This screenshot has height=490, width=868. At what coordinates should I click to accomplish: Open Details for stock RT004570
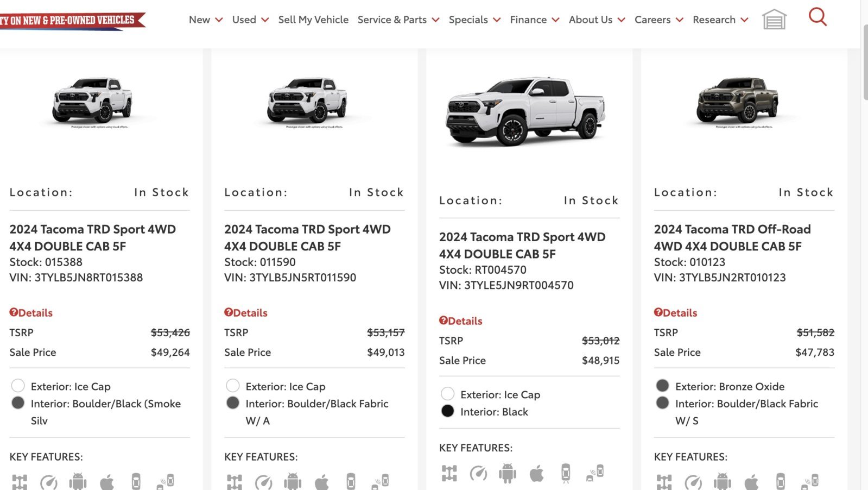pyautogui.click(x=461, y=321)
